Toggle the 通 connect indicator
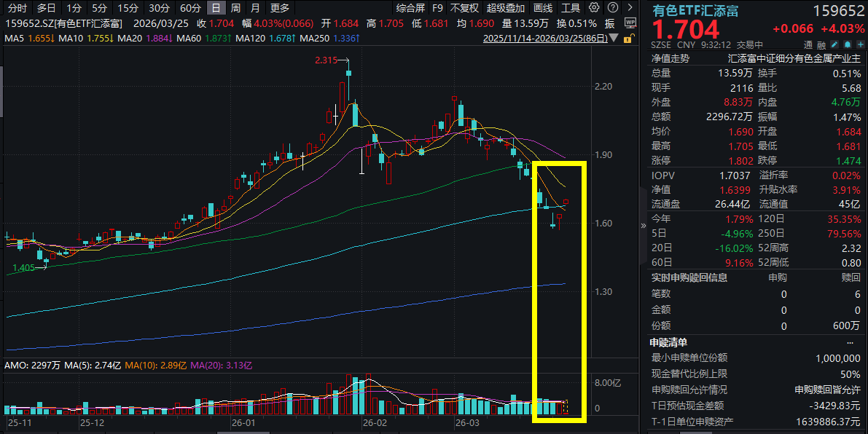The width and height of the screenshot is (868, 434). coord(808,44)
